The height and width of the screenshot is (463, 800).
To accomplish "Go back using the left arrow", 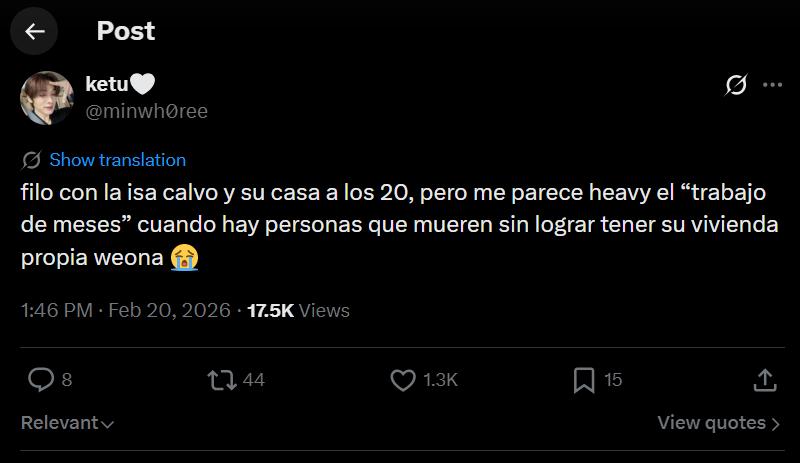I will click(34, 31).
